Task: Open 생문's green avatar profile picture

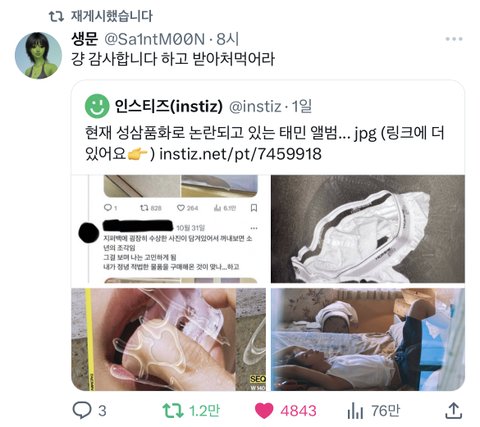Action: [38, 55]
